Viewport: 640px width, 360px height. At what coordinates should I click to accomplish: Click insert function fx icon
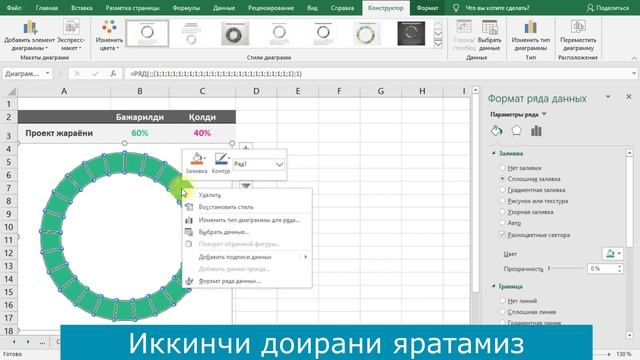coord(113,73)
